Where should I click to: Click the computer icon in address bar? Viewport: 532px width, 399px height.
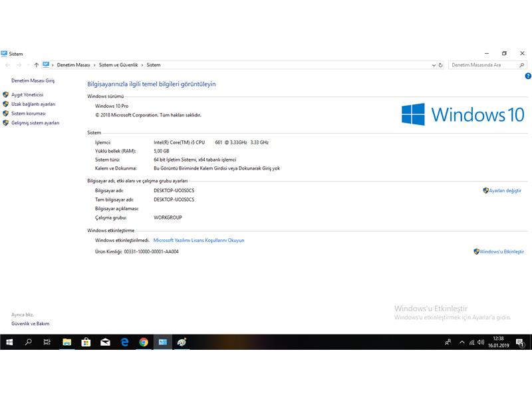pos(46,65)
